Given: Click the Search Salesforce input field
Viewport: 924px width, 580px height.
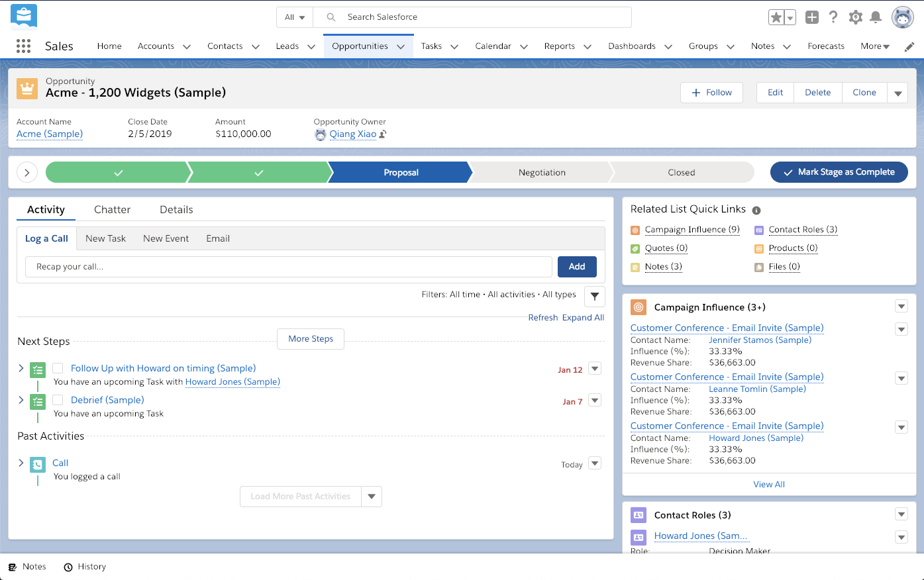Looking at the screenshot, I should pos(472,17).
